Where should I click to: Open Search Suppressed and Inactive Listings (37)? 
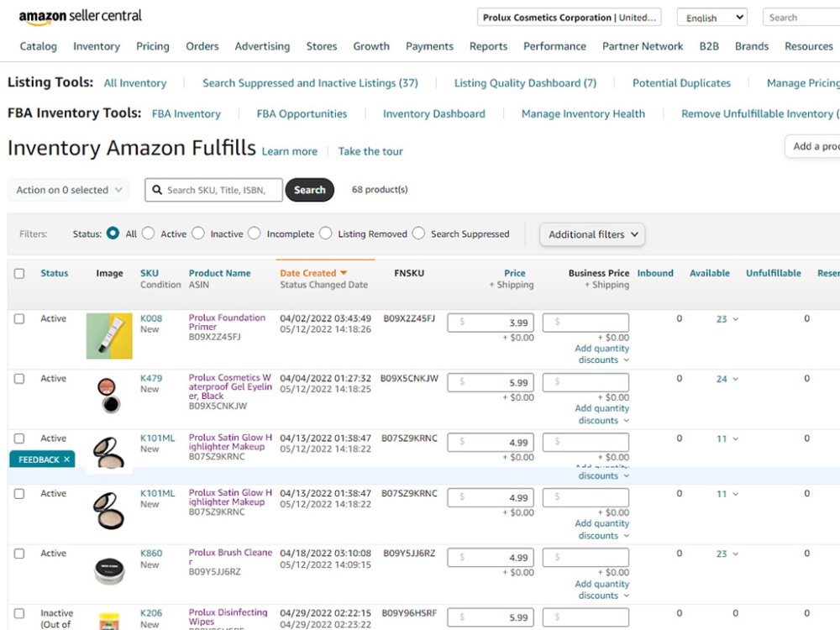click(310, 83)
